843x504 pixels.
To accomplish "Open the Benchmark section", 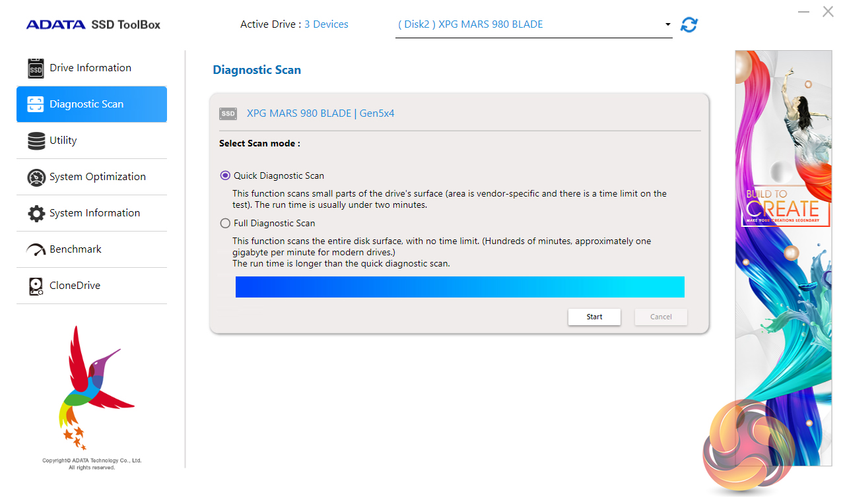I will pos(92,249).
